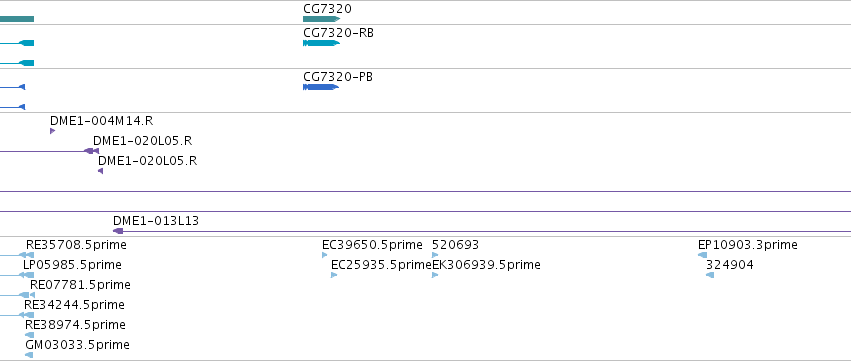The width and height of the screenshot is (851, 361).
Task: Select the CG7320-PB protein glyph
Action: click(x=321, y=87)
